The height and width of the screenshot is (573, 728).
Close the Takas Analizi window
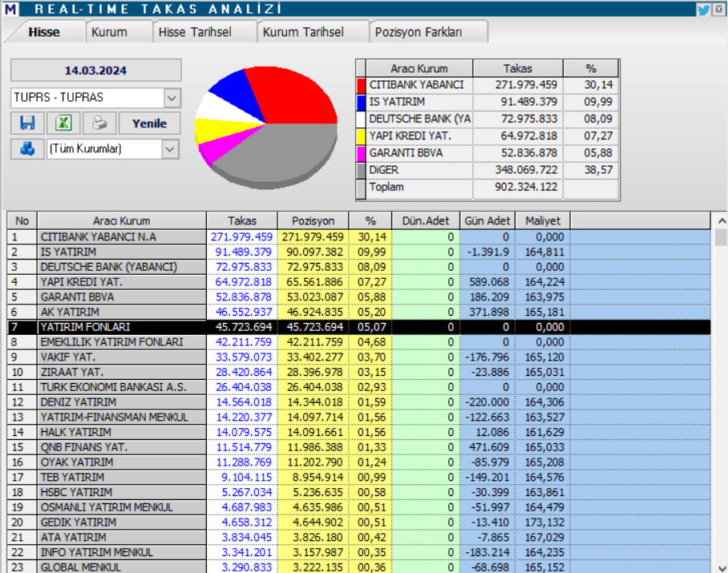[x=718, y=9]
